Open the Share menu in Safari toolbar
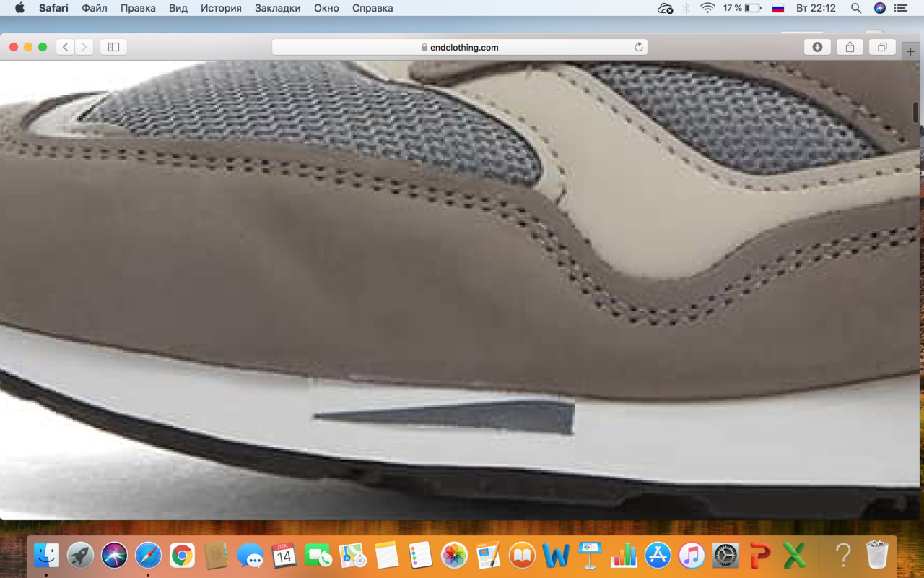 pos(850,47)
